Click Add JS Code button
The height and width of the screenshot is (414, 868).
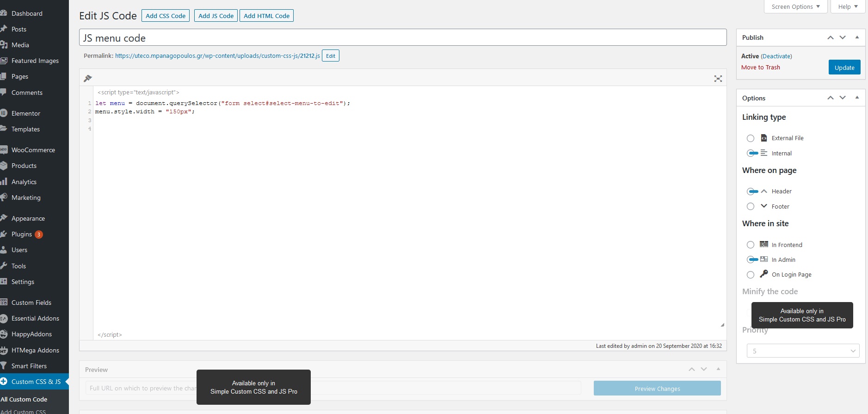click(x=216, y=16)
